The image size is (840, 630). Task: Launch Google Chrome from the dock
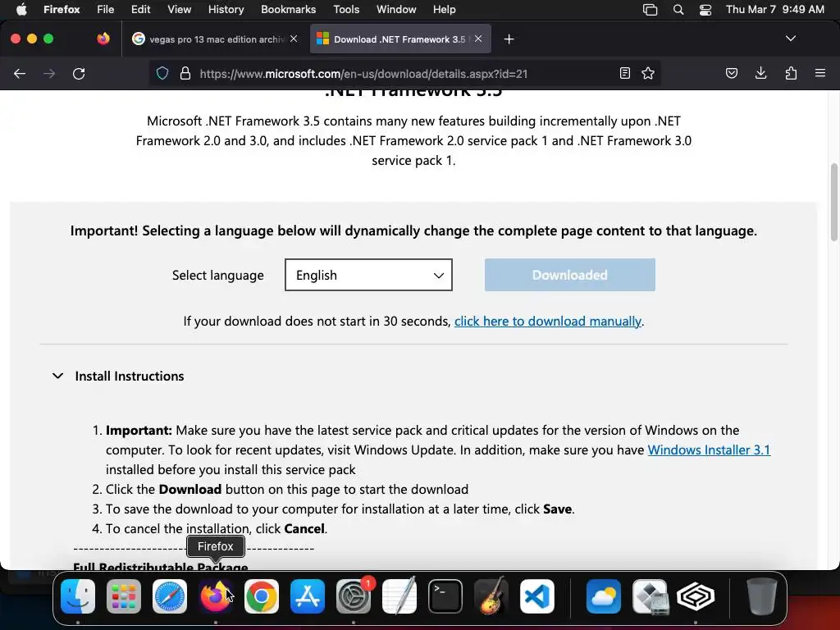click(x=262, y=596)
